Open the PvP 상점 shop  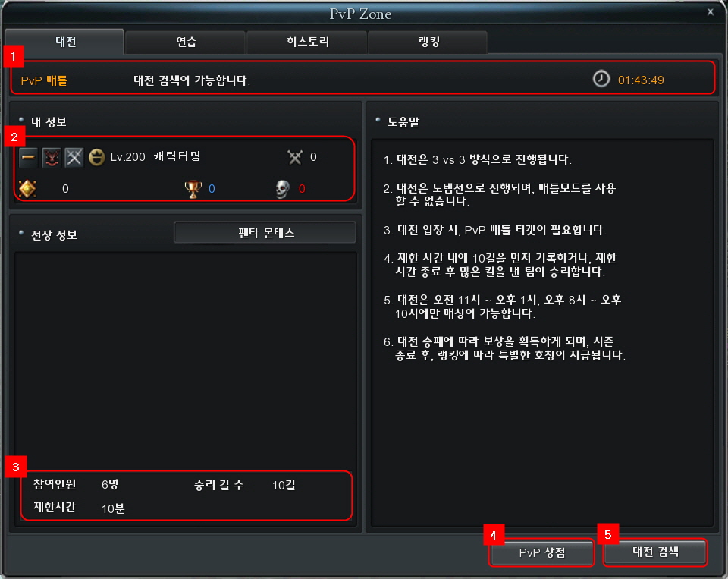pyautogui.click(x=541, y=552)
